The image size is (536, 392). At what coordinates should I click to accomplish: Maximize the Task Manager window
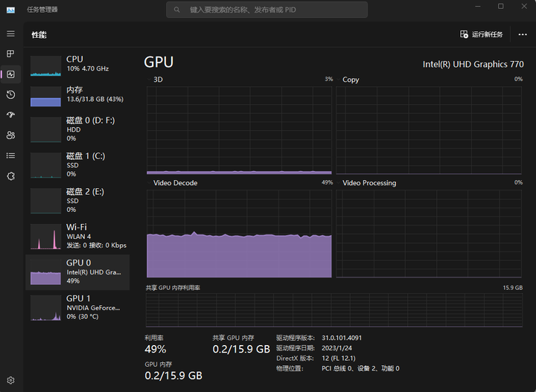click(x=500, y=7)
